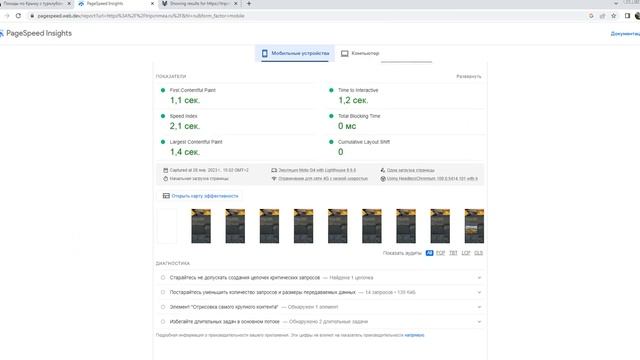This screenshot has width=640, height=360.
Task: Click the First Contentful Paint value 1,1 сек.
Action: click(x=185, y=100)
